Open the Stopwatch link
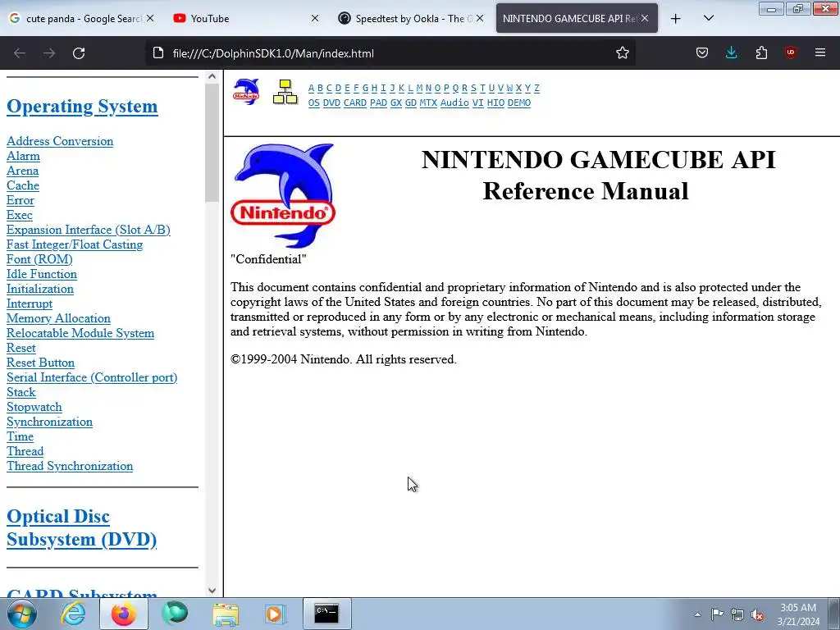The image size is (840, 630). point(34,407)
